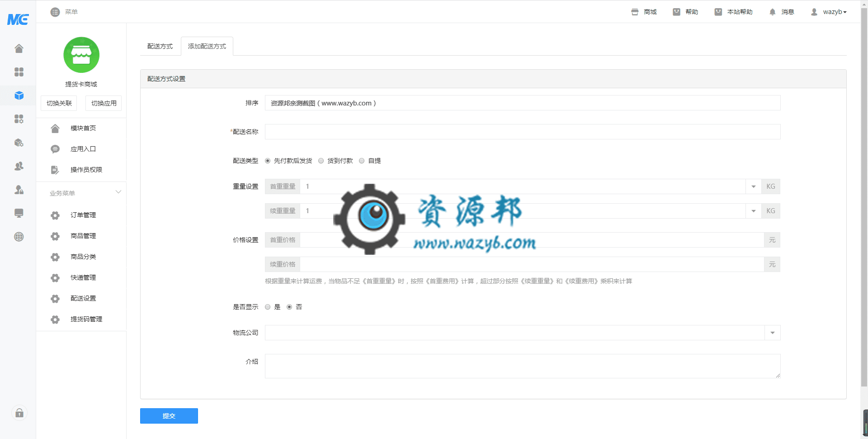The image size is (868, 439).
Task: Open the users icon in left rail
Action: pyautogui.click(x=19, y=166)
